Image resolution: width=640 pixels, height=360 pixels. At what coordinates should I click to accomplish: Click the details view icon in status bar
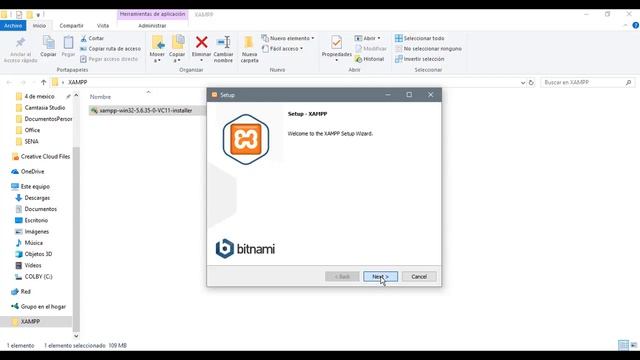pos(623,345)
